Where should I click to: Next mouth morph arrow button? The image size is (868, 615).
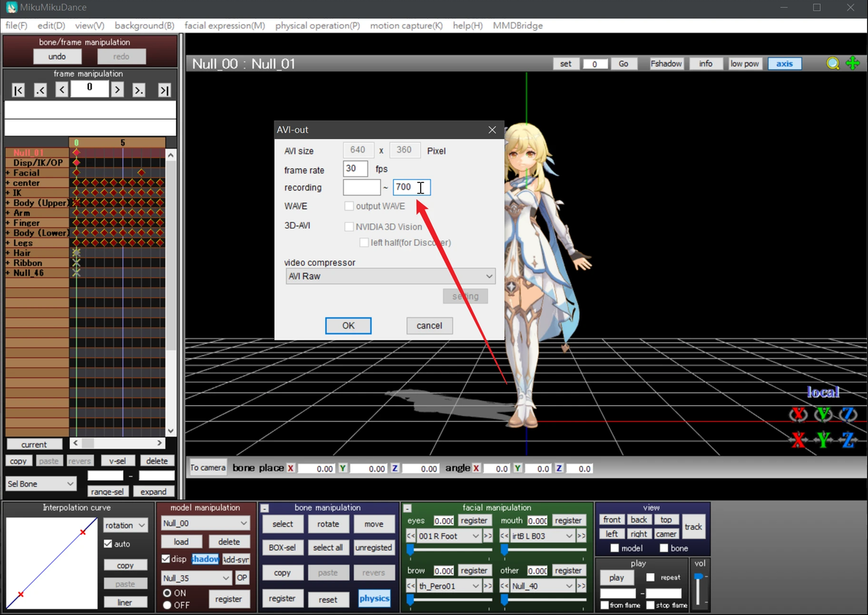pos(580,536)
